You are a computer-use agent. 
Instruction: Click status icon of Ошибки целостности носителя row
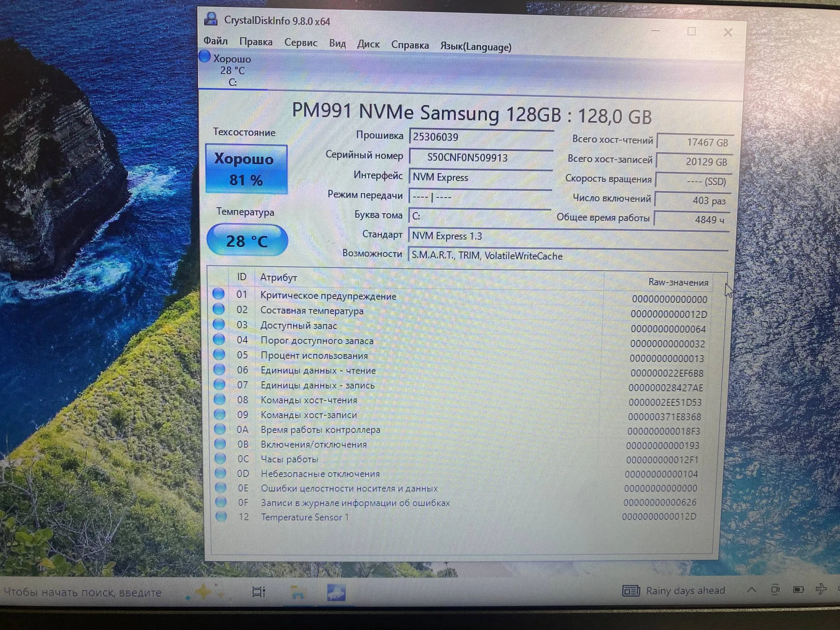[x=221, y=488]
